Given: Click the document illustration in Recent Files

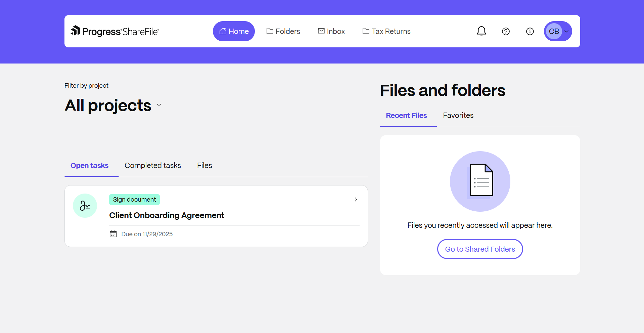Looking at the screenshot, I should point(480,181).
